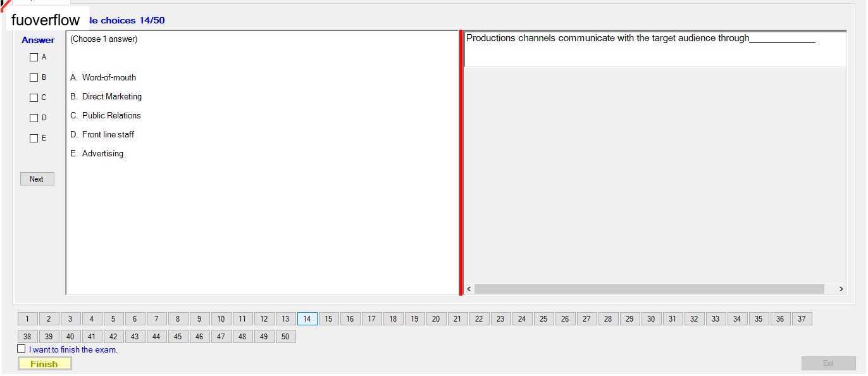
Task: Go to question 12
Action: [264, 319]
